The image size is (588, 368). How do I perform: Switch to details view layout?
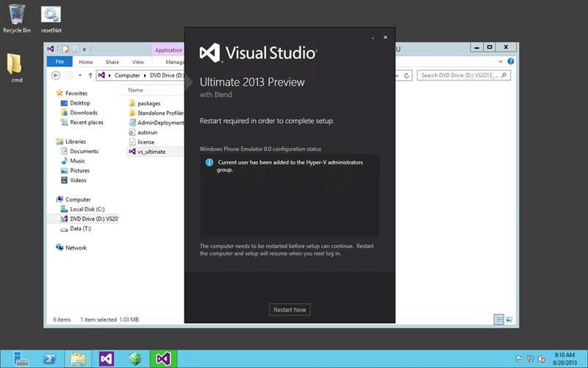coord(499,319)
